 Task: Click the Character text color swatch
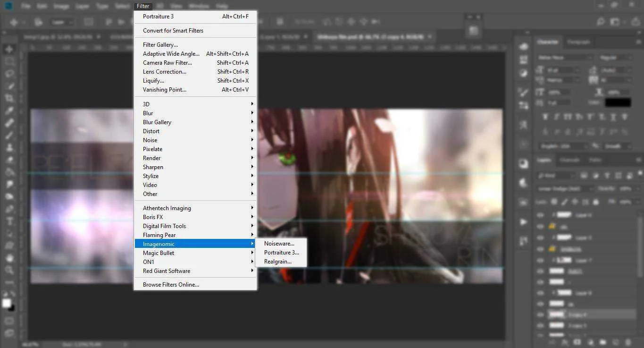pos(618,102)
